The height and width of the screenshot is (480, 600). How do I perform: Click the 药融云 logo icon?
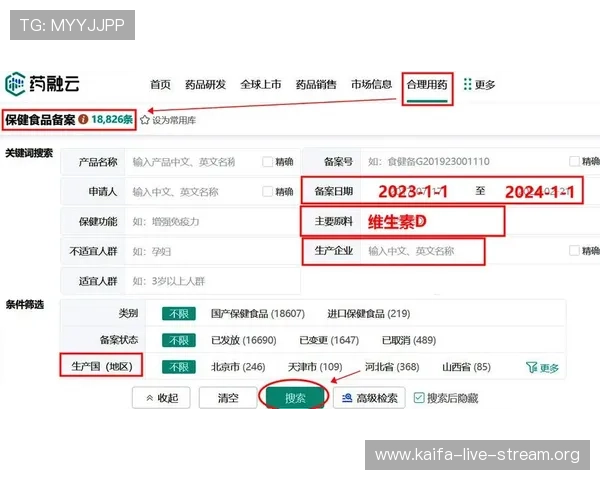click(x=15, y=83)
